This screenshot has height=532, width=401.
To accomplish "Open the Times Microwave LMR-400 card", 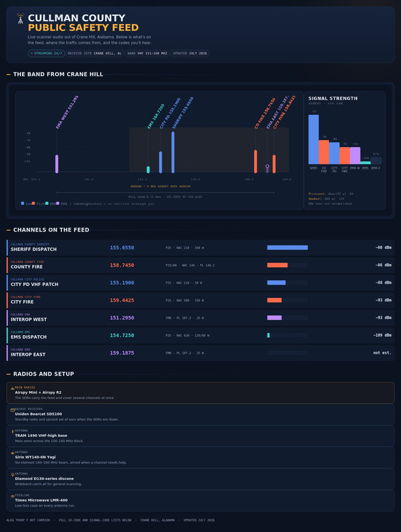I will [x=200, y=501].
